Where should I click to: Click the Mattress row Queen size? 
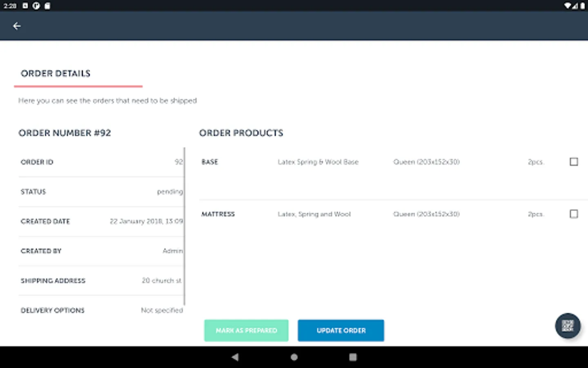tap(426, 214)
